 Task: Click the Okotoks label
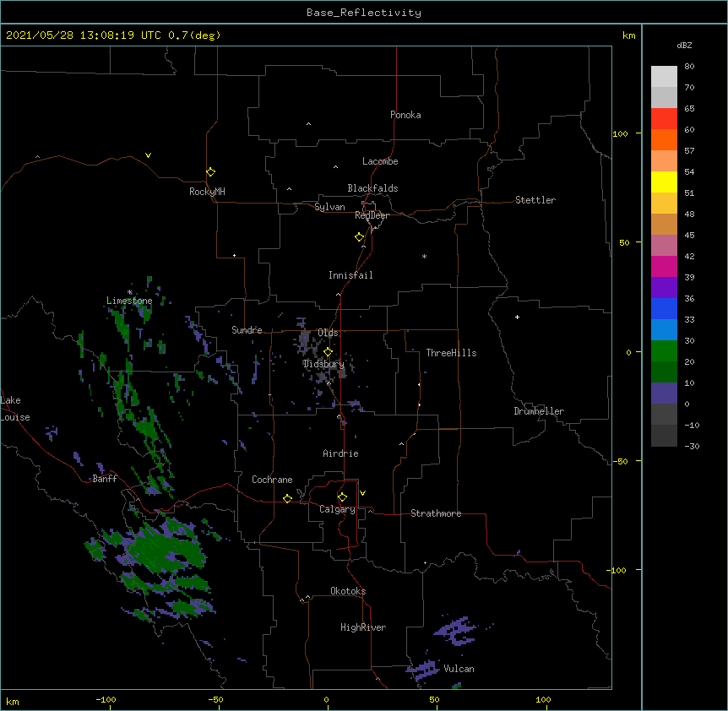pyautogui.click(x=348, y=591)
